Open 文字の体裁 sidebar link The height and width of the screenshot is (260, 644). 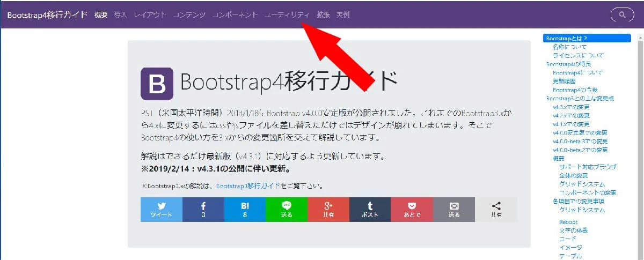tap(574, 230)
